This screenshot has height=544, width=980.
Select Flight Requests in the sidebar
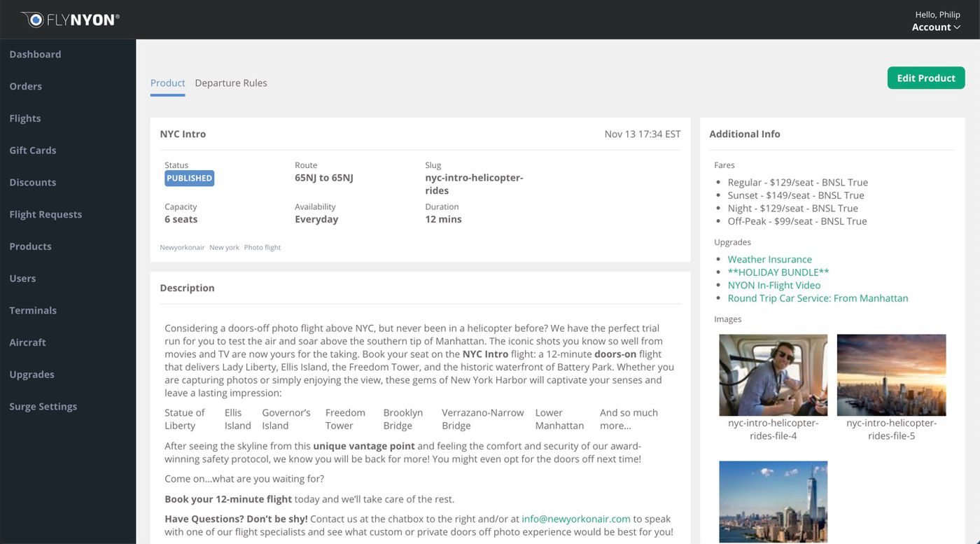point(45,214)
